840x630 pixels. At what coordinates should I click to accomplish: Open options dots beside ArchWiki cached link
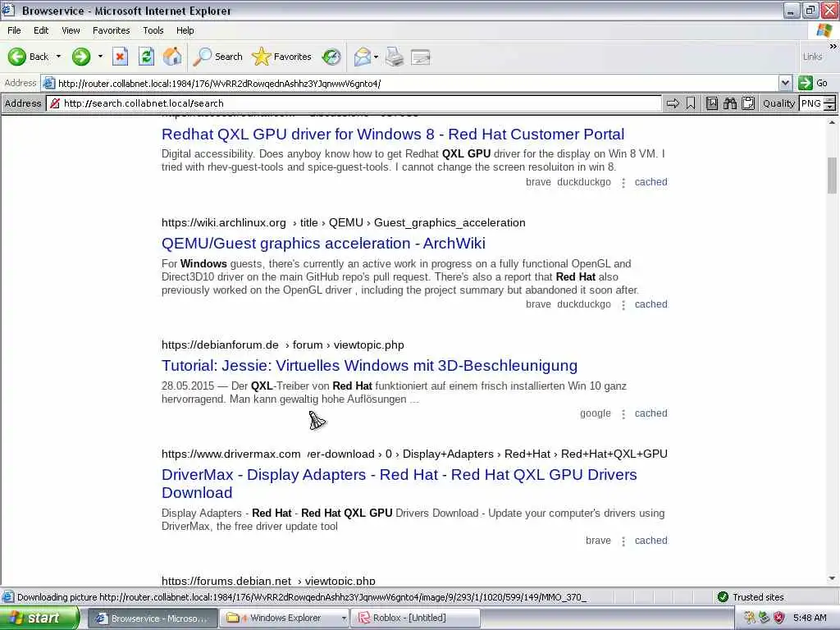[623, 305]
